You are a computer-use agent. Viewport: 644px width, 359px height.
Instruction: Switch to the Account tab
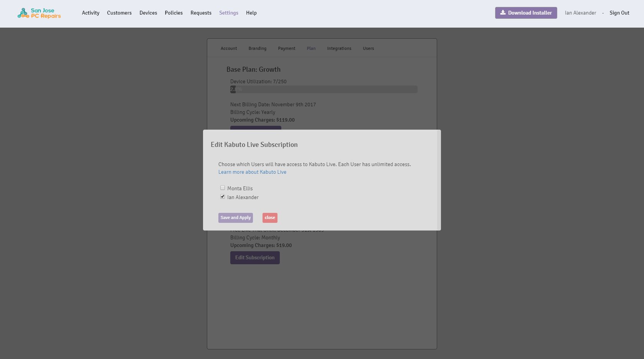coord(229,48)
